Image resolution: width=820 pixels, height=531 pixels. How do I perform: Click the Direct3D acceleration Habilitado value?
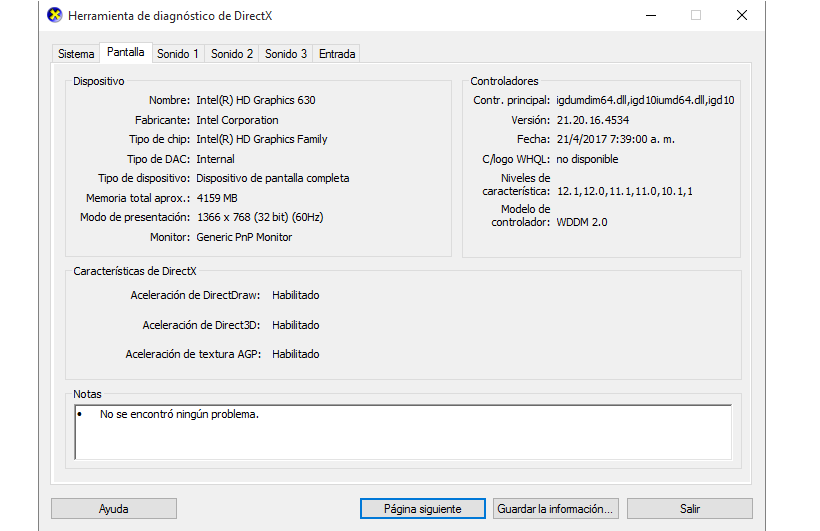[x=295, y=325]
